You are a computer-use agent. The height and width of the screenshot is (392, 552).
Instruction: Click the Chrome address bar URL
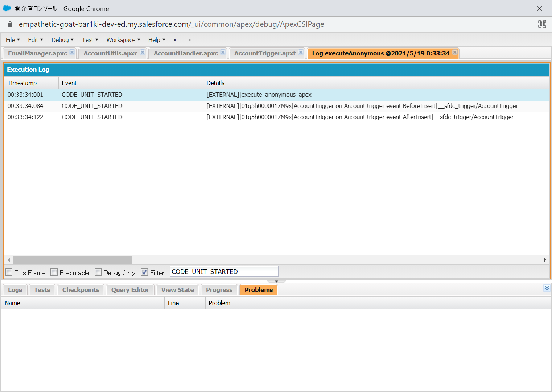pyautogui.click(x=172, y=24)
